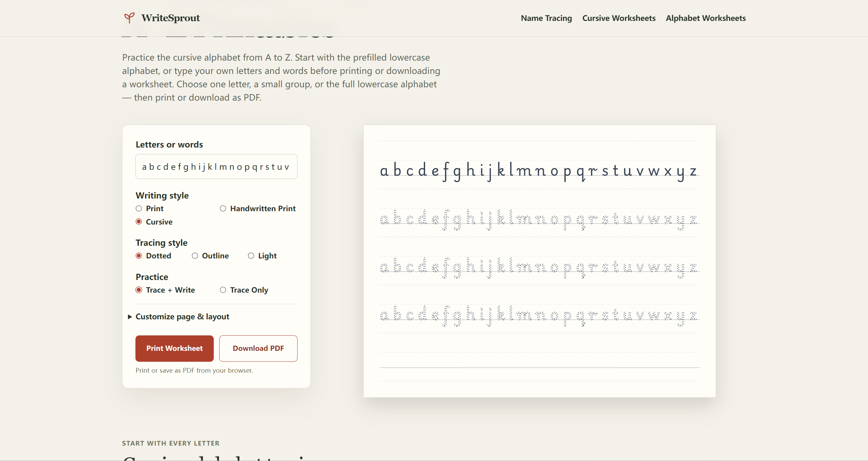
Task: Open the Name Tracing page
Action: click(546, 18)
